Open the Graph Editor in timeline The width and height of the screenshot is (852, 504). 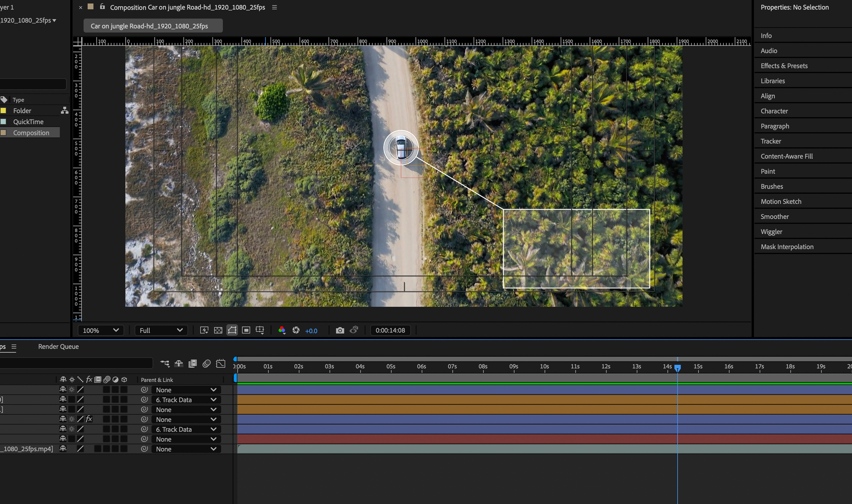tap(221, 364)
